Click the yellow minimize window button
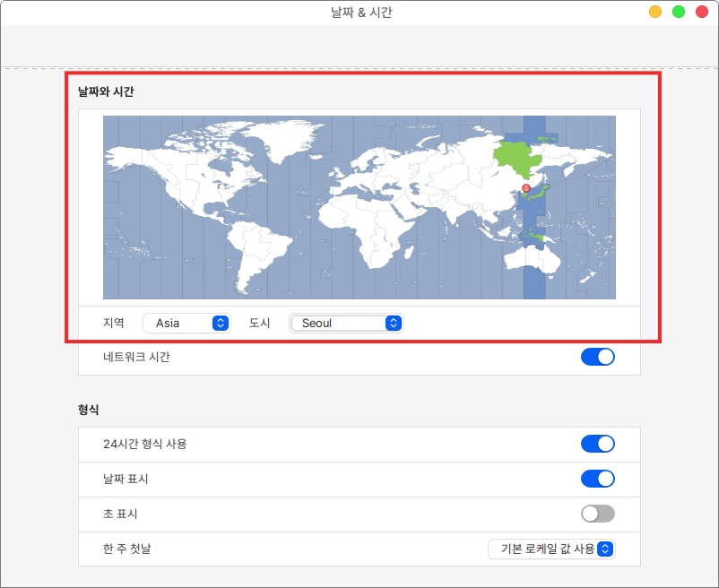The width and height of the screenshot is (719, 588). click(x=655, y=13)
